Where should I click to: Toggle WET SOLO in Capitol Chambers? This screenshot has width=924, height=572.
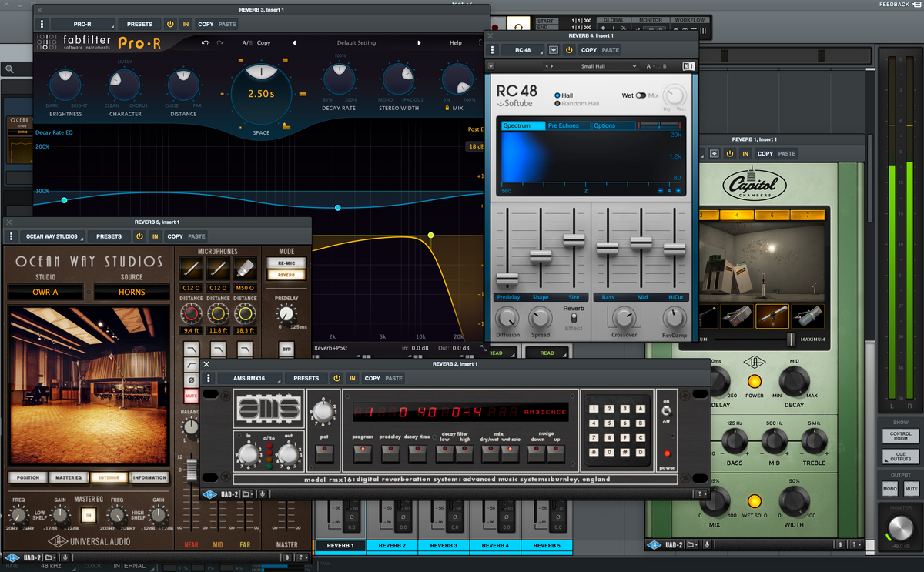click(x=754, y=501)
